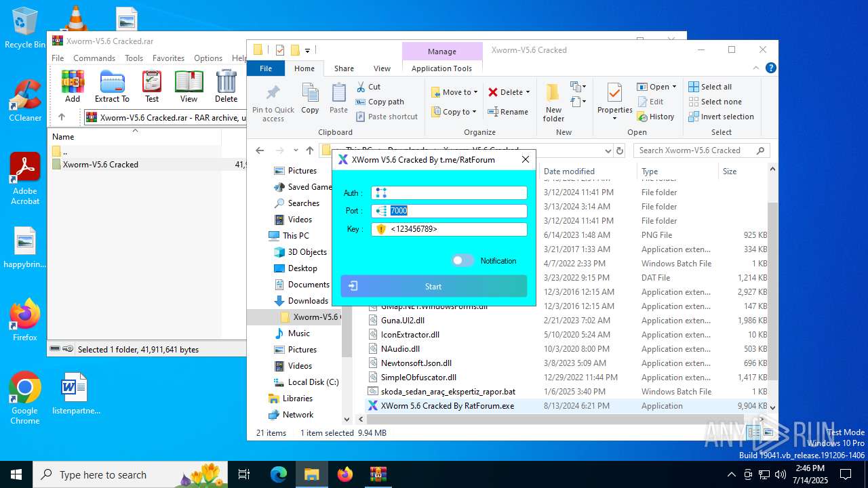
Task: Open Quick Access Toolbar customize dropdown
Action: pyautogui.click(x=308, y=50)
